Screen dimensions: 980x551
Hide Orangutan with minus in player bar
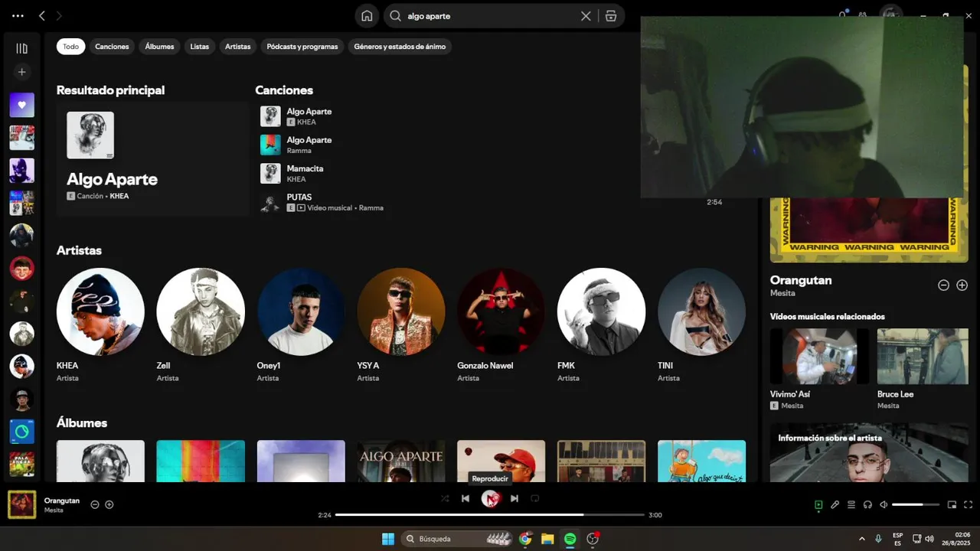click(x=95, y=504)
